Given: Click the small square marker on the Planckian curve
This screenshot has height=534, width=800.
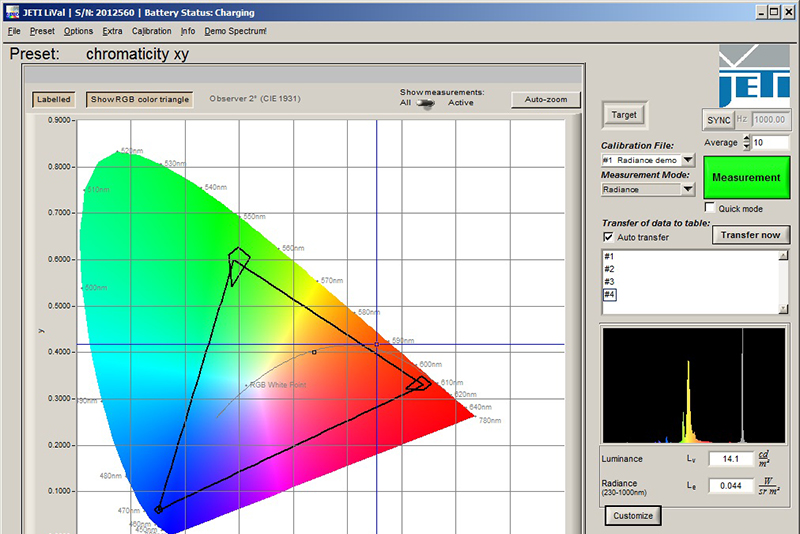Looking at the screenshot, I should [x=314, y=352].
